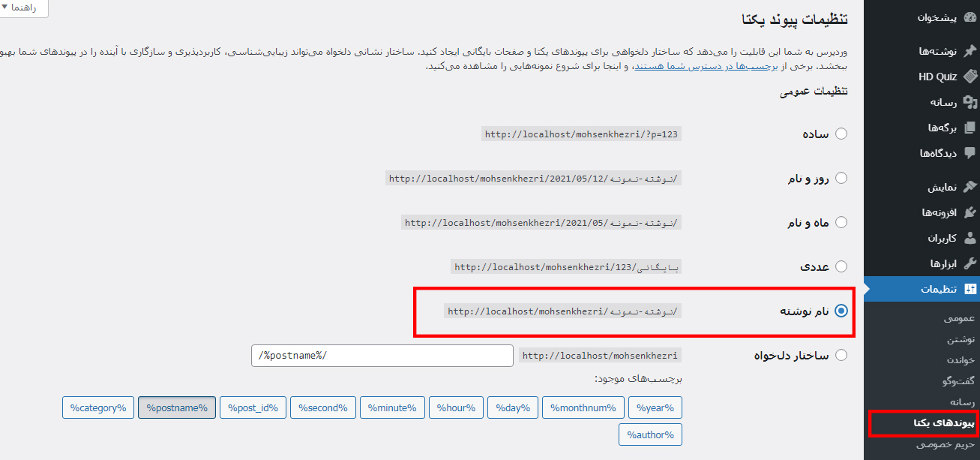This screenshot has width=980, height=460.
Task: Open برگه‌ها pages menu
Action: click(x=922, y=128)
